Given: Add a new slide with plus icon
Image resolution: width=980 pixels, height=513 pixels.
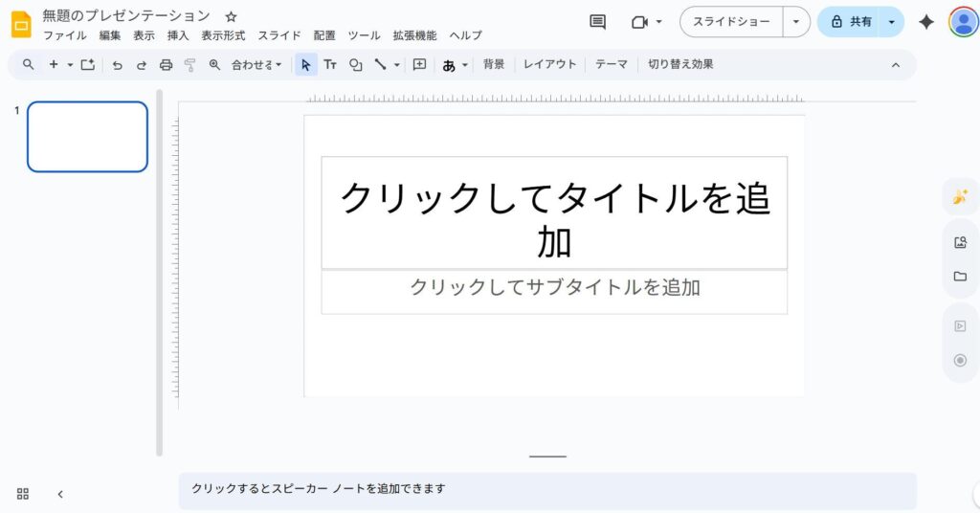Looking at the screenshot, I should tap(54, 64).
